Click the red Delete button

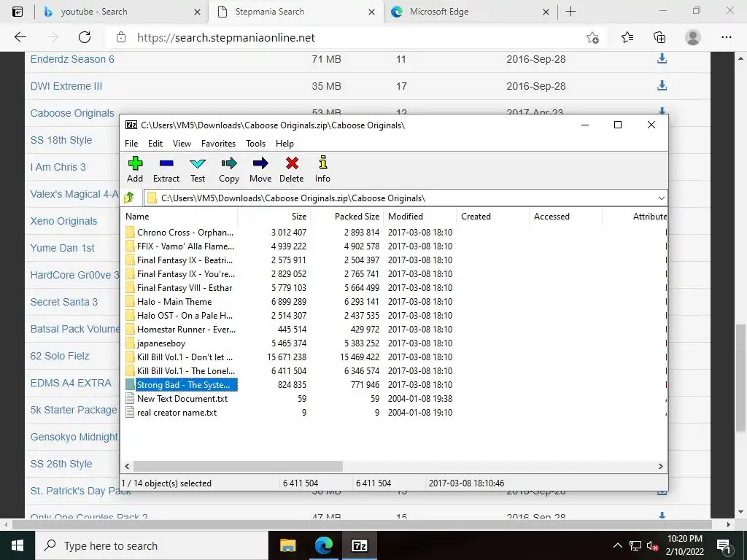pos(292,169)
